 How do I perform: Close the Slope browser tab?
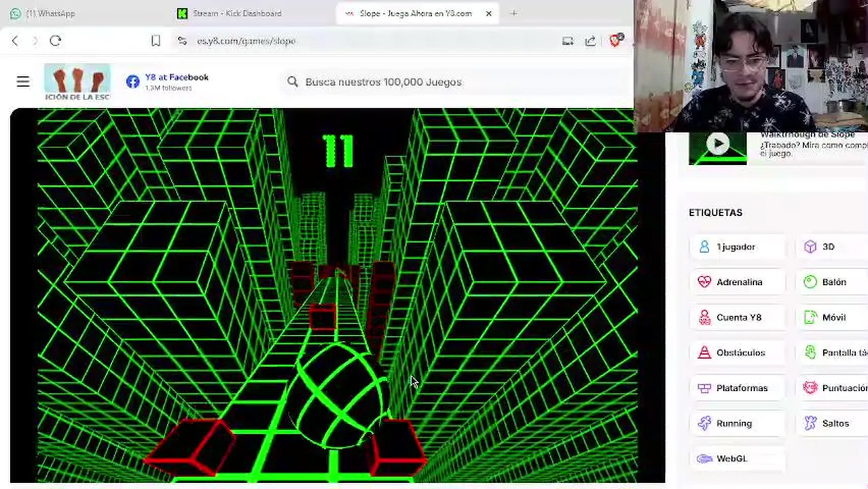tap(488, 13)
